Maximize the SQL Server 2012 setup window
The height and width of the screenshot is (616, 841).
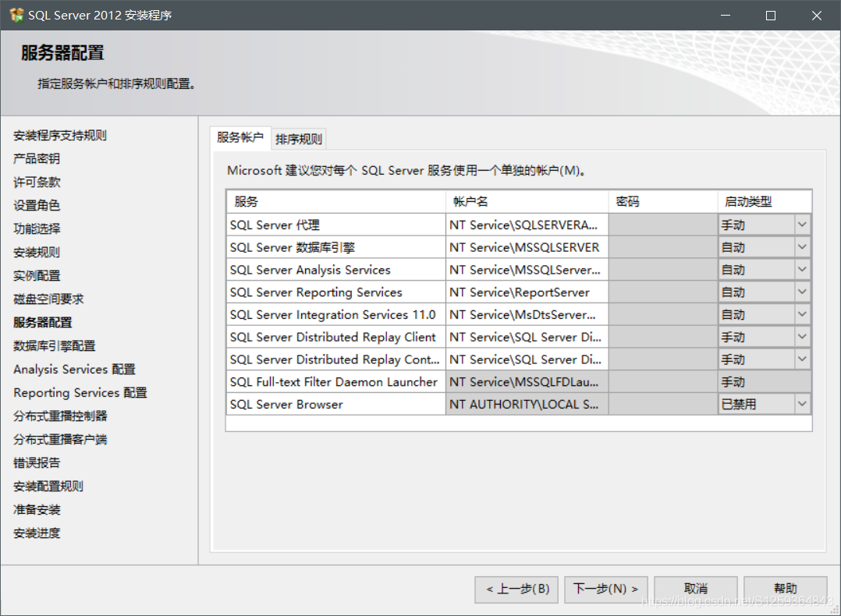pyautogui.click(x=771, y=16)
